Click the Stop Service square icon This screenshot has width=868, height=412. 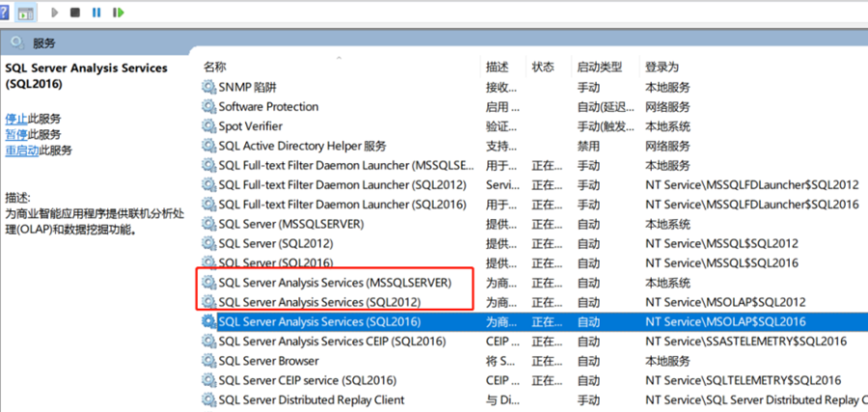pos(74,13)
